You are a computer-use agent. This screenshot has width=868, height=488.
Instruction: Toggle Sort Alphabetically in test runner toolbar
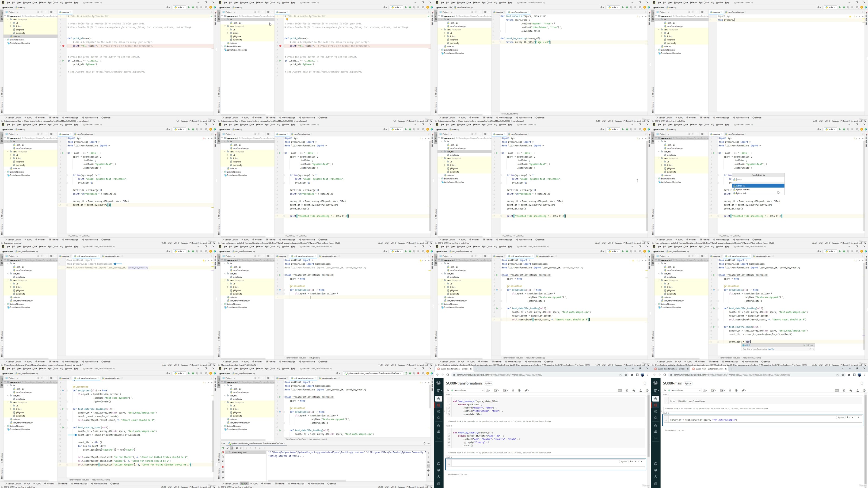tap(237, 448)
